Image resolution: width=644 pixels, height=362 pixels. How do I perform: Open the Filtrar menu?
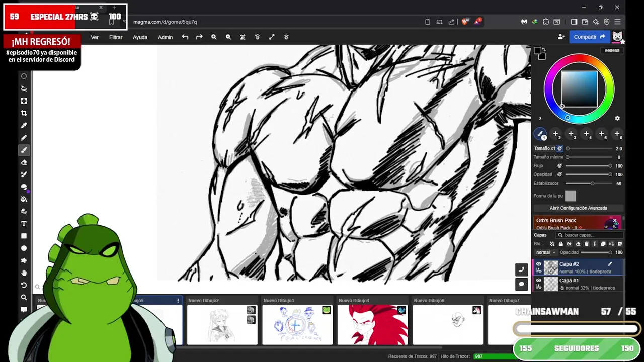pyautogui.click(x=116, y=37)
